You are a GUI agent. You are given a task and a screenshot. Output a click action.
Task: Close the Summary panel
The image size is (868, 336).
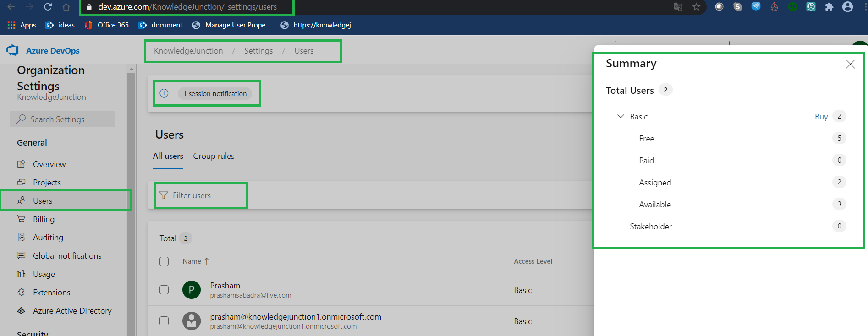pos(851,64)
